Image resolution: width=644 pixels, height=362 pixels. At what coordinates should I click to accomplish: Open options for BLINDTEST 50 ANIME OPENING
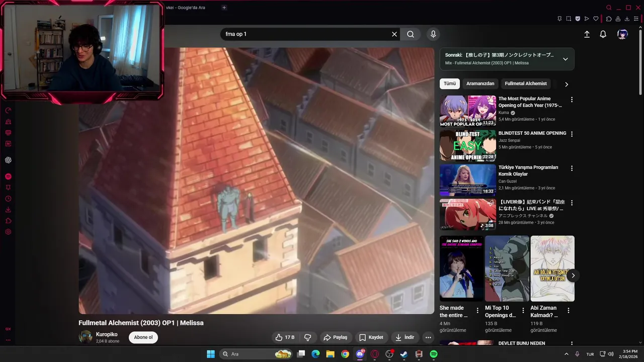(572, 134)
